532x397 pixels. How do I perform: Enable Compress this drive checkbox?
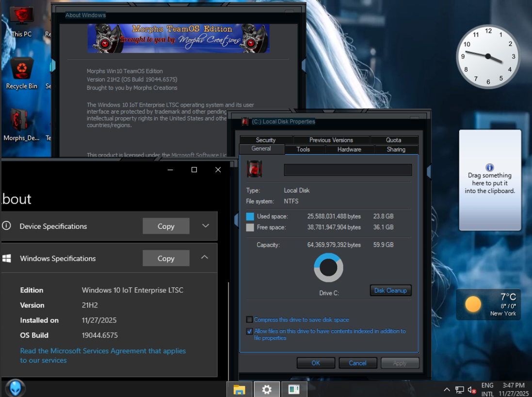point(249,320)
